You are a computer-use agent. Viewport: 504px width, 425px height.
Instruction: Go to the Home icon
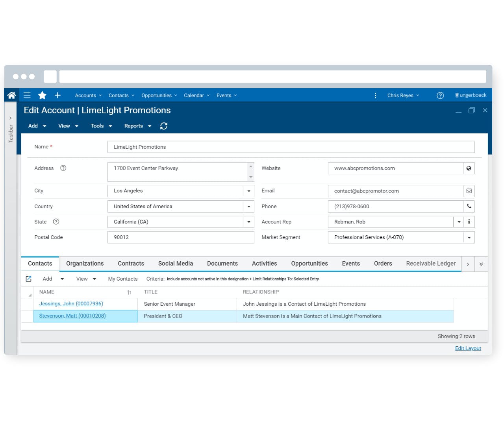pos(11,95)
